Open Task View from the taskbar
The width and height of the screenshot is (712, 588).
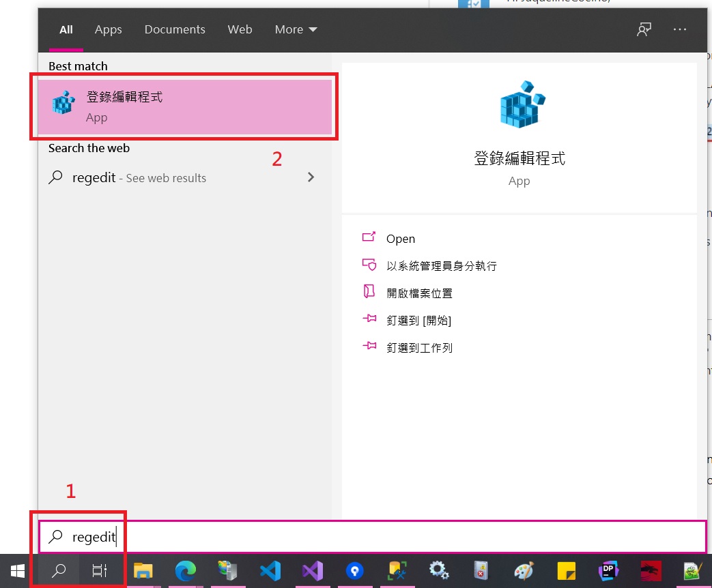(100, 571)
